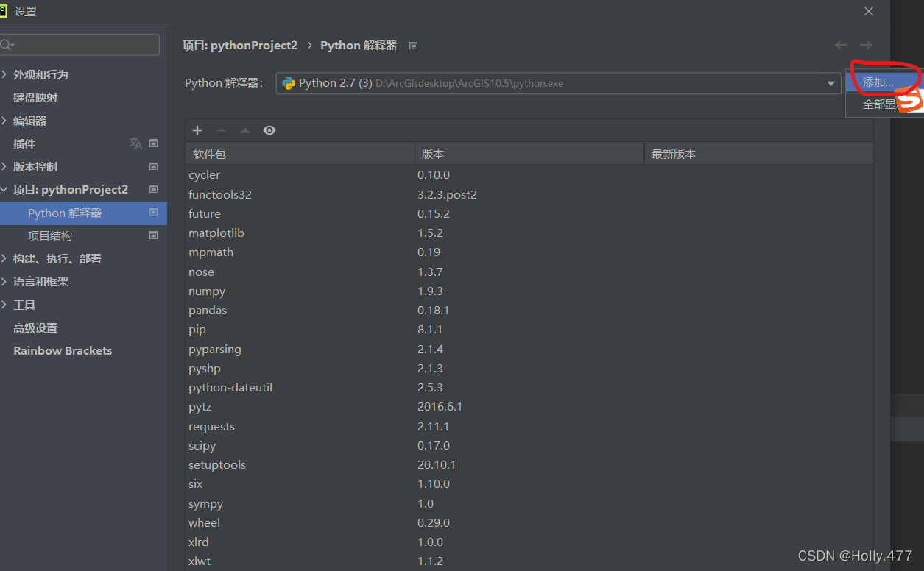Viewport: 924px width, 571px height.
Task: Expand the 版本控制 section
Action: coord(4,166)
